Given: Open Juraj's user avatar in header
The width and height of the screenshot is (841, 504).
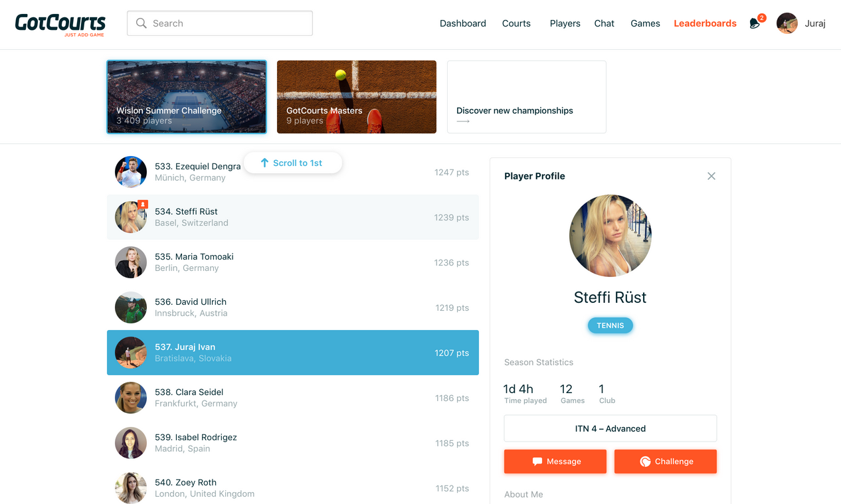Looking at the screenshot, I should tap(787, 23).
